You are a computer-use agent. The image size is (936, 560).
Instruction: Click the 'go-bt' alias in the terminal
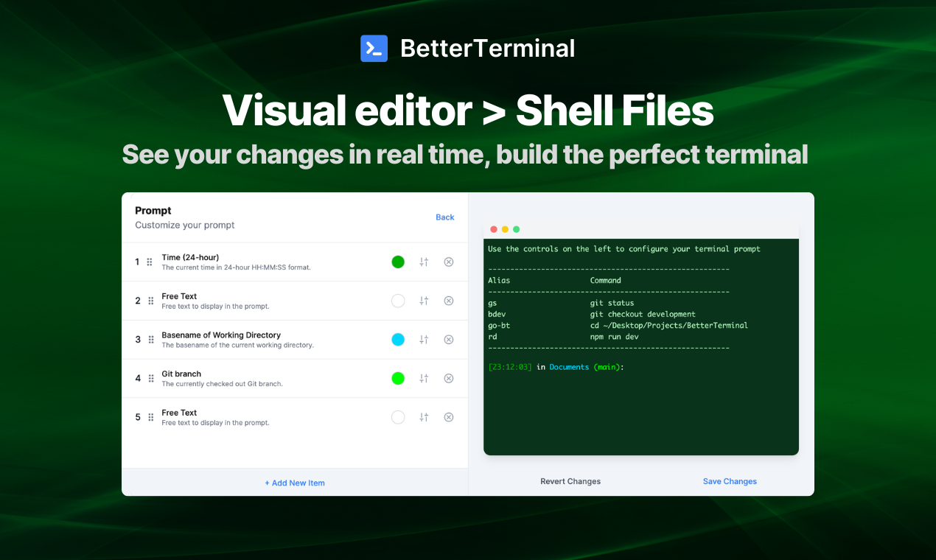(499, 326)
